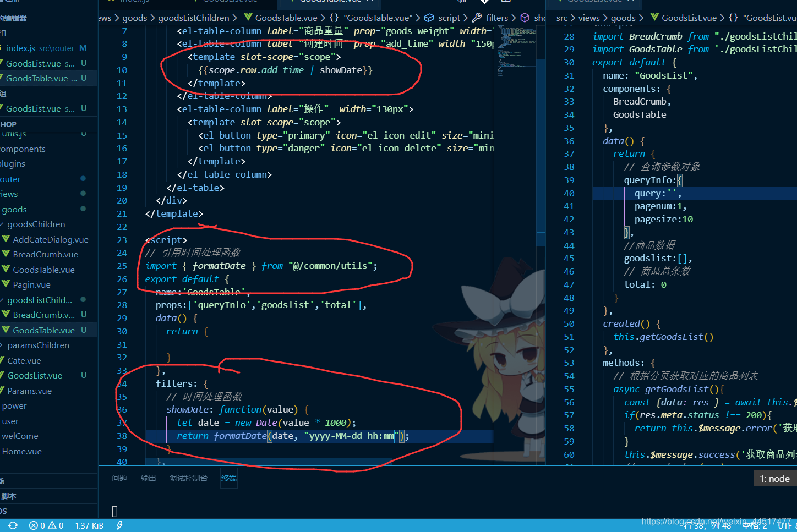The image size is (797, 532).
Task: Click the wrench filters symbol in left breadcrumb
Action: pos(477,18)
